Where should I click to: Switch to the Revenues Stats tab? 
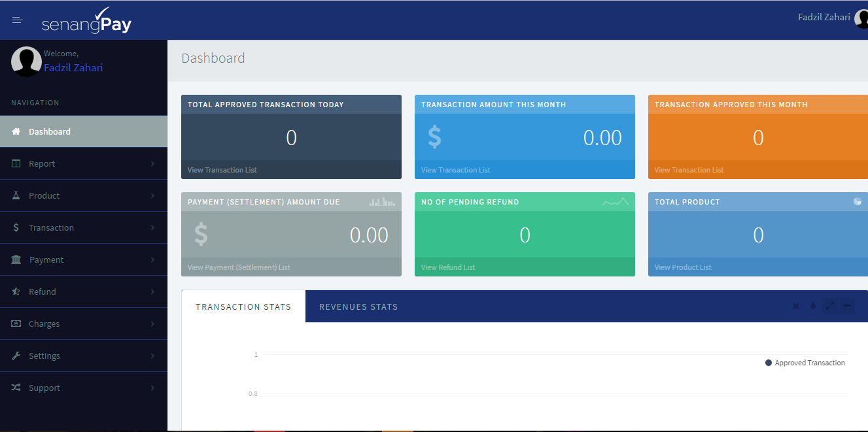pos(358,307)
